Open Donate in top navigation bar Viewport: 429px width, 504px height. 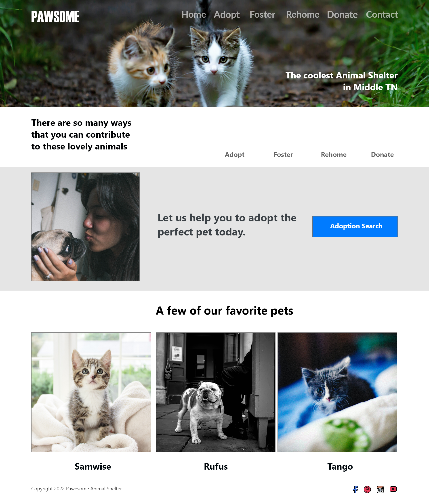tap(342, 15)
